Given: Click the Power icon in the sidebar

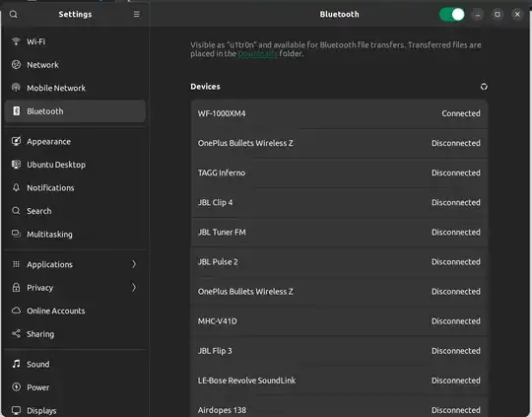Looking at the screenshot, I should (x=16, y=386).
